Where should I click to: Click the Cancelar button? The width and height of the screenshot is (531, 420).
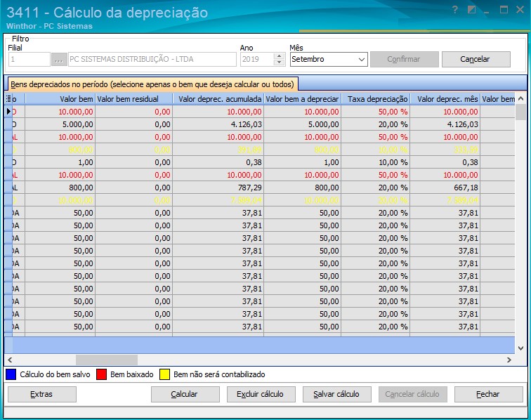(x=476, y=59)
